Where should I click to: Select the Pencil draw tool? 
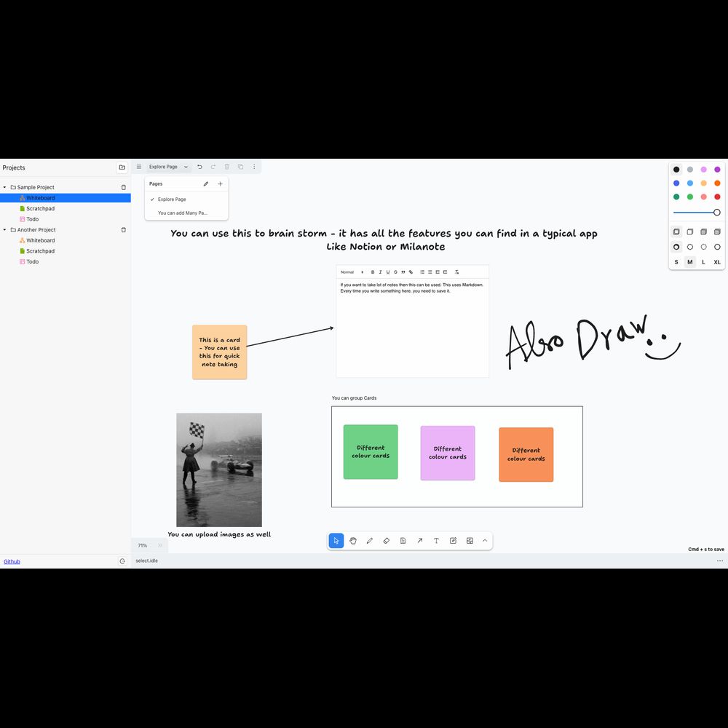coord(370,541)
